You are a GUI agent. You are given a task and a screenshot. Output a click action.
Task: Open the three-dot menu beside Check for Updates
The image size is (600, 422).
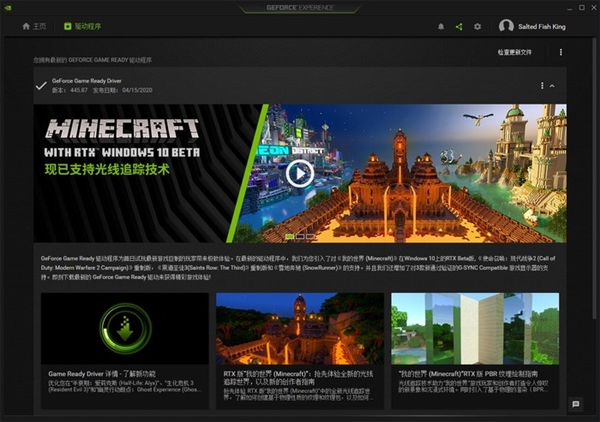(561, 52)
